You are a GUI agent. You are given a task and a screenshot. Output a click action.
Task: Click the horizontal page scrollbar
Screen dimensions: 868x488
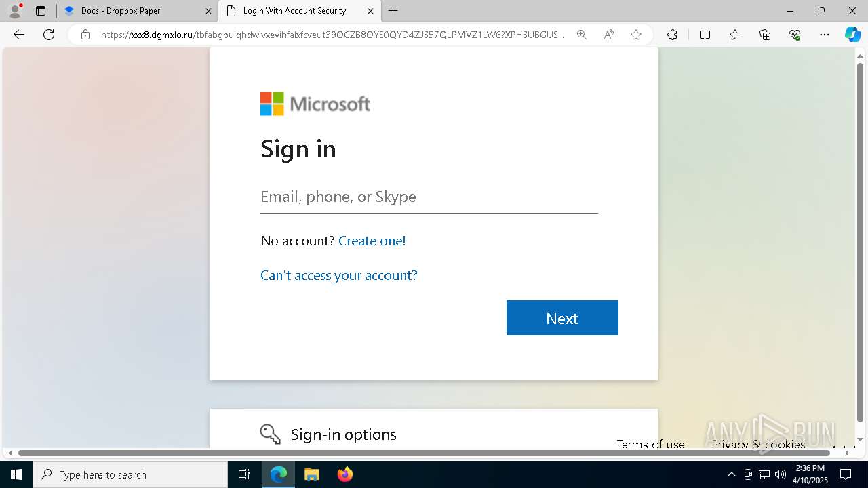(425, 453)
